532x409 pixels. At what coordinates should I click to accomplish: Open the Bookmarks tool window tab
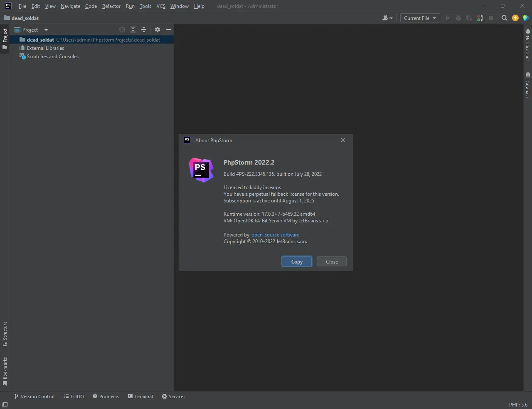[x=5, y=372]
